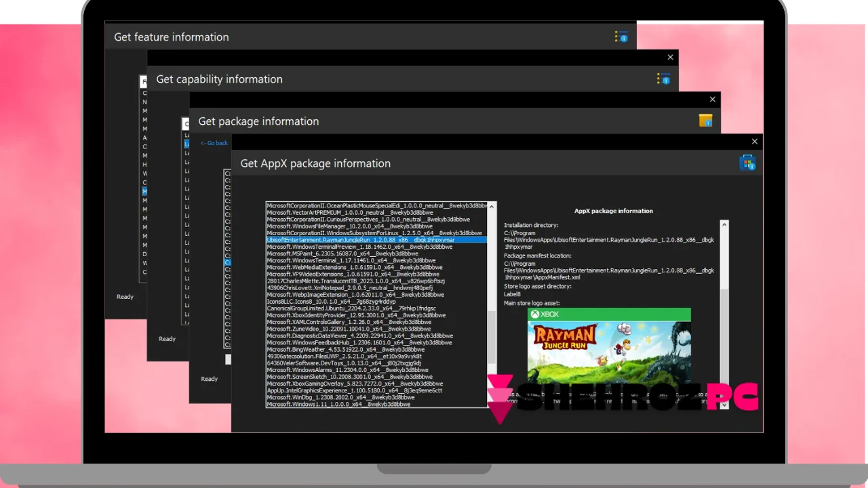Click 'Ready' status in the feature information window
Viewport: 868px width, 488px height.
click(x=125, y=297)
